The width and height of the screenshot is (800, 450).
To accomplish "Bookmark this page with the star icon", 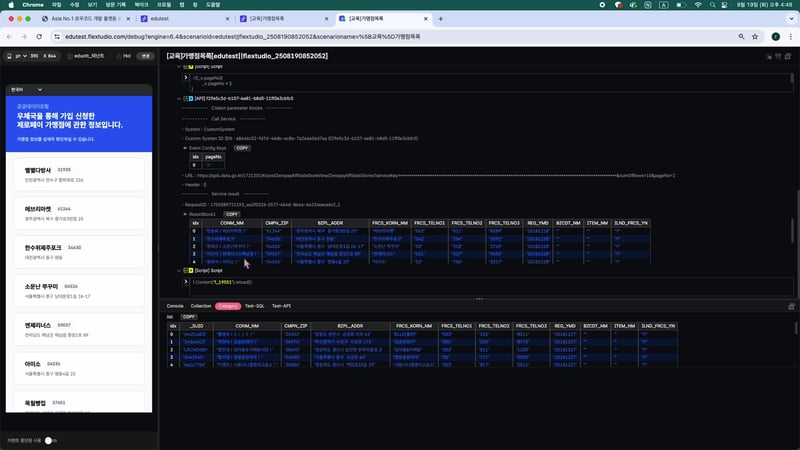I will [x=757, y=36].
